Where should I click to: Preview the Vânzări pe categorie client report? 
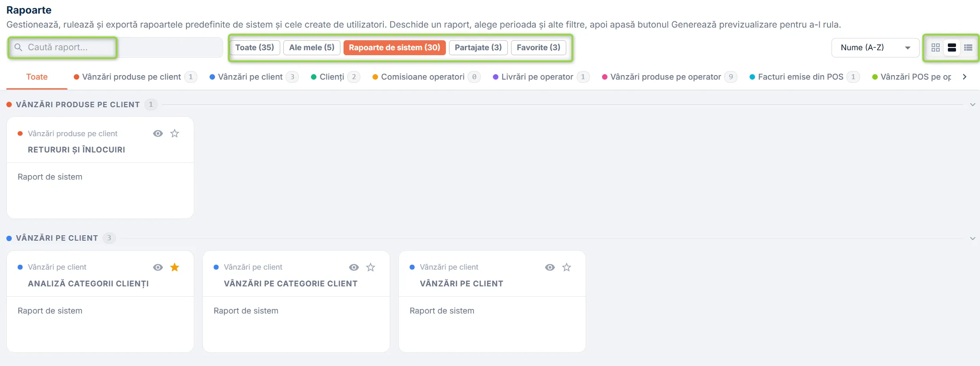tap(354, 267)
